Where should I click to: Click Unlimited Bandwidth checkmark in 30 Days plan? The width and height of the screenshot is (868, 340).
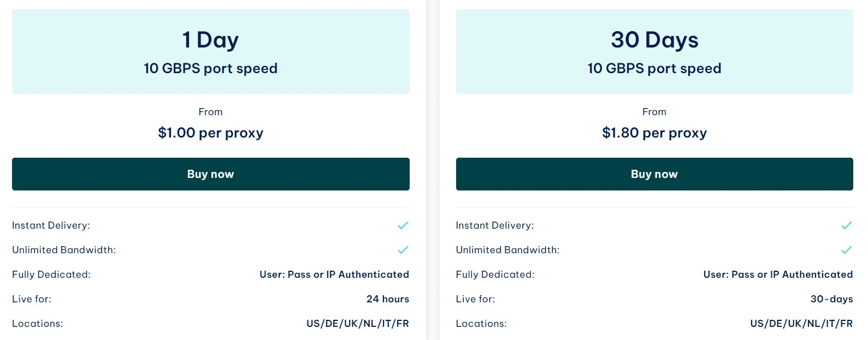[x=846, y=250]
